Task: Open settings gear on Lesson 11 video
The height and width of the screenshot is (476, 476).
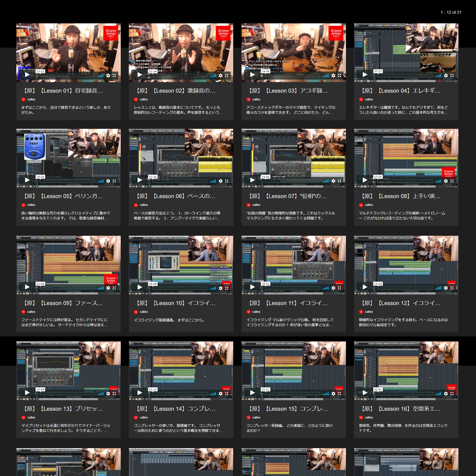Action: coord(333,288)
